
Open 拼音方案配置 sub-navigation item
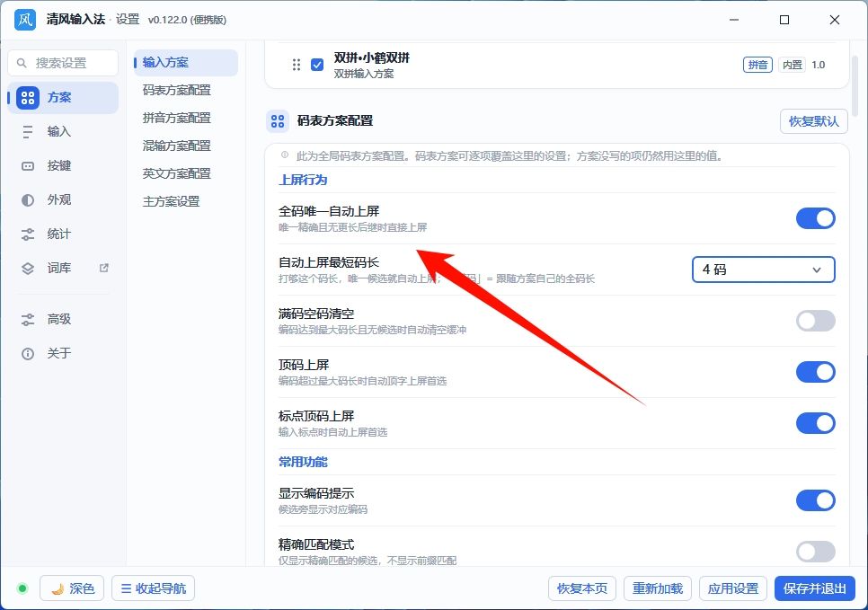pos(186,118)
